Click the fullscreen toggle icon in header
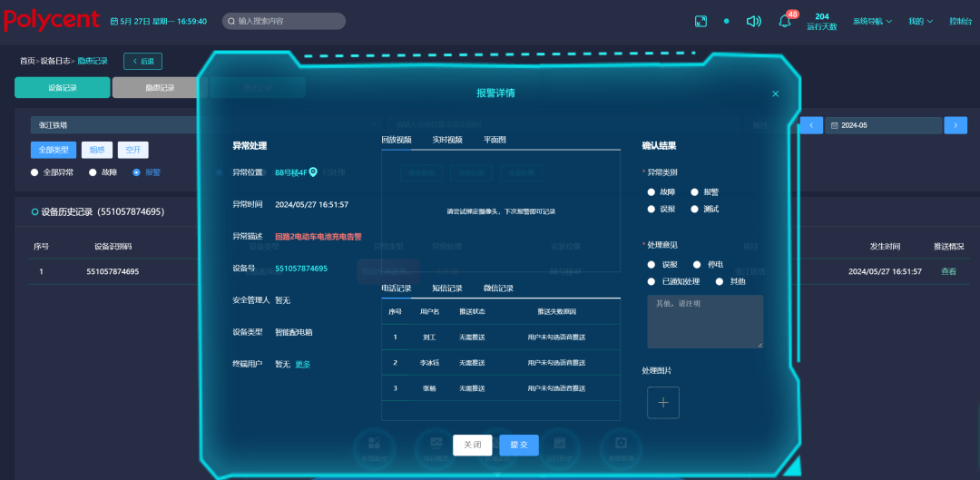This screenshot has height=480, width=980. pos(701,21)
